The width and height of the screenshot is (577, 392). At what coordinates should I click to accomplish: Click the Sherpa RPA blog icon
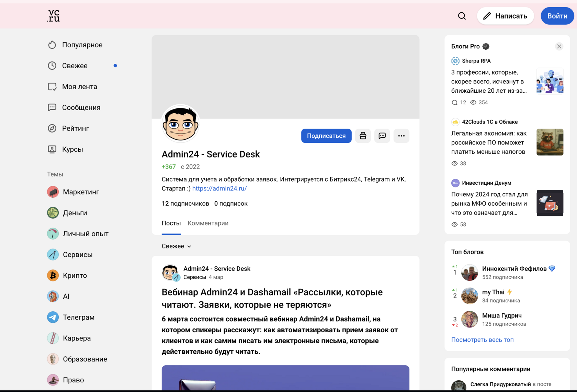455,61
